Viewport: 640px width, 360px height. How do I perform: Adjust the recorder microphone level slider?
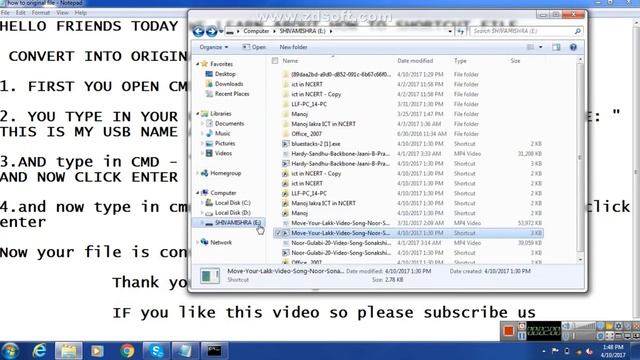(584, 336)
